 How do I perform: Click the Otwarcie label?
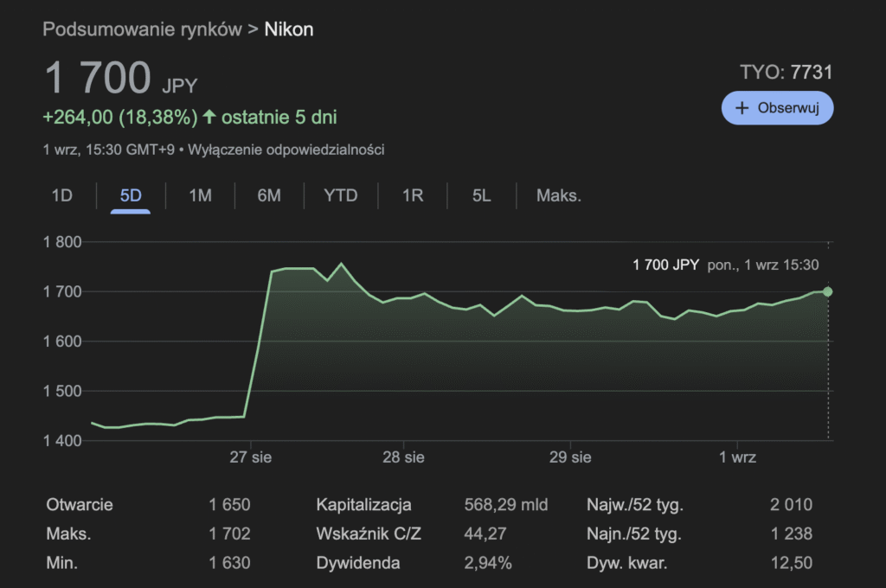click(80, 504)
